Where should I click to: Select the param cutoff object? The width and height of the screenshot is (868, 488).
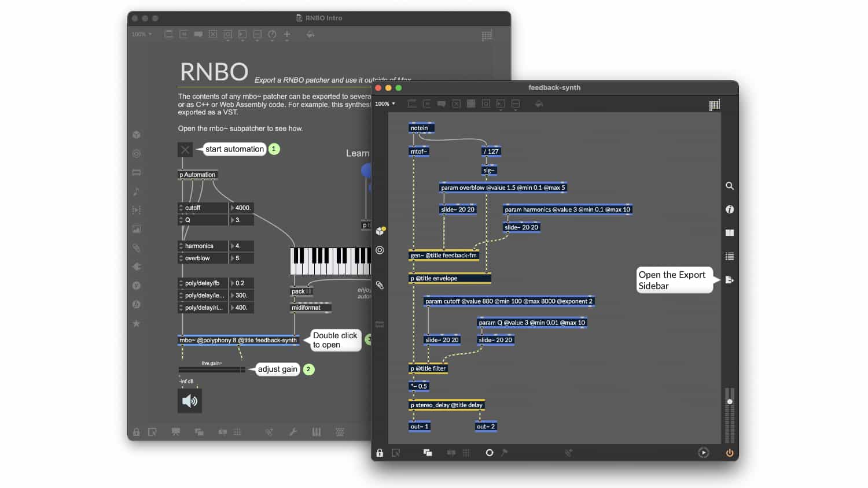click(509, 301)
